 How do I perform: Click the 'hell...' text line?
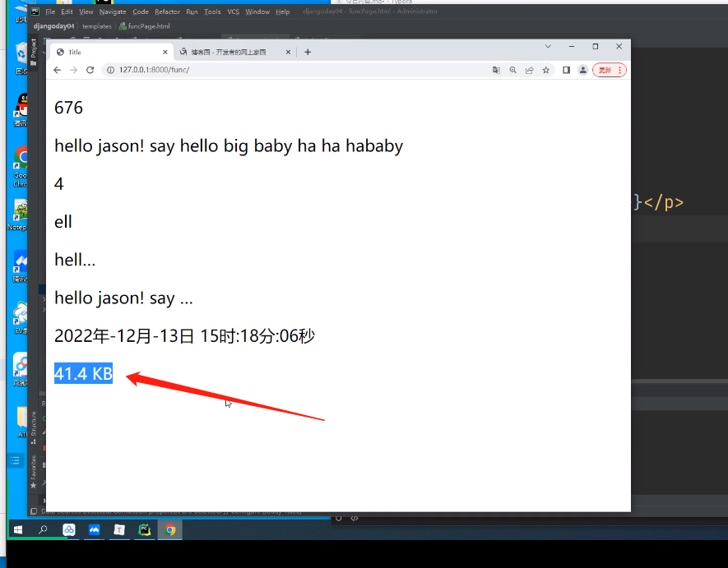tap(75, 260)
